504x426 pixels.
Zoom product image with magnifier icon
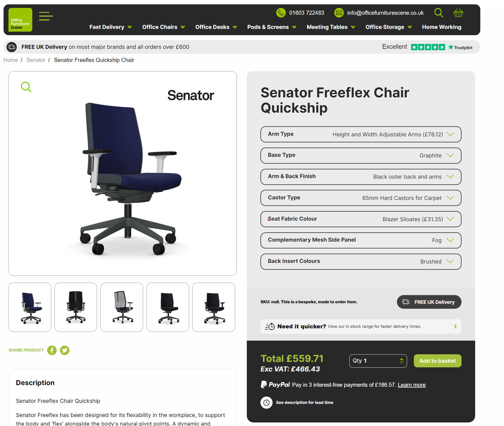[26, 87]
